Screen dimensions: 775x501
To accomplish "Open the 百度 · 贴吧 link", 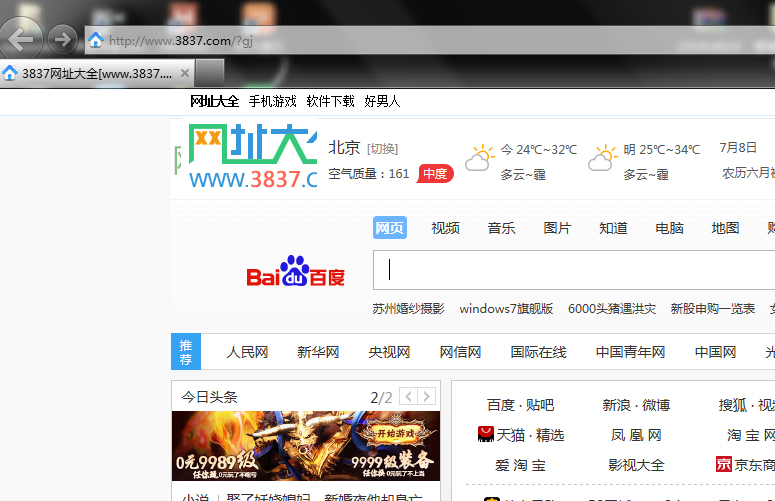I will pyautogui.click(x=520, y=405).
